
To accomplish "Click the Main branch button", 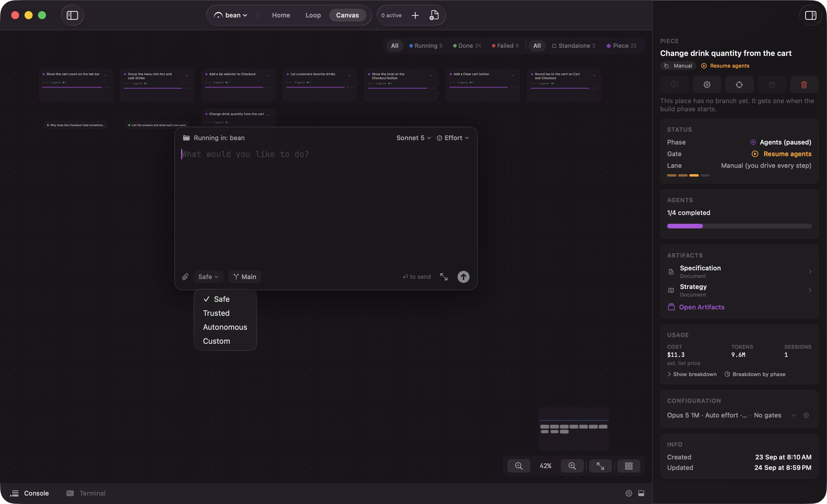I will coord(245,277).
